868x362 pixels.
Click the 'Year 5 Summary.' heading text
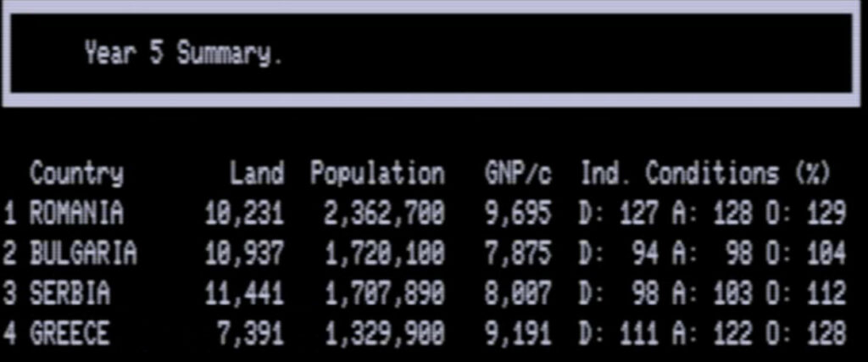point(184,53)
